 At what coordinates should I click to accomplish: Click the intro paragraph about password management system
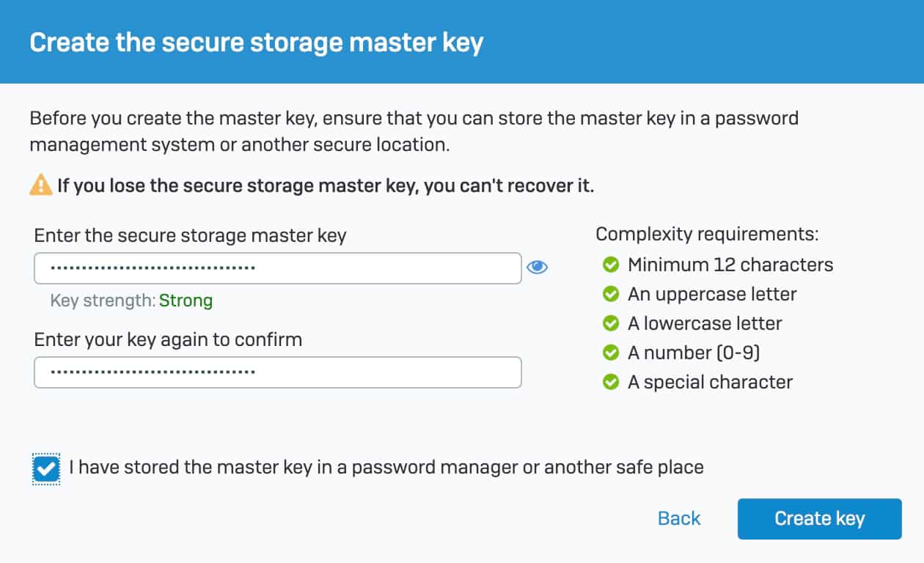pyautogui.click(x=414, y=130)
